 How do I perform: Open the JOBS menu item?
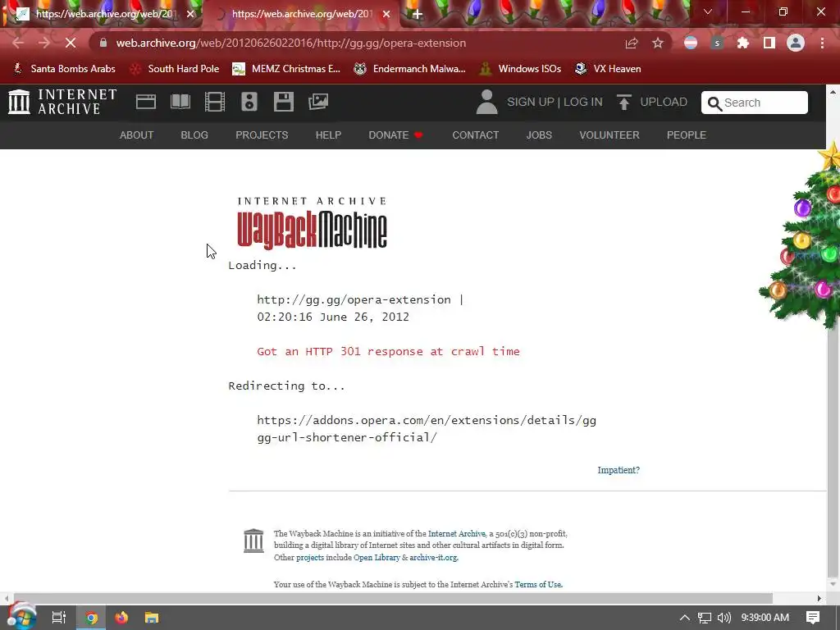539,135
